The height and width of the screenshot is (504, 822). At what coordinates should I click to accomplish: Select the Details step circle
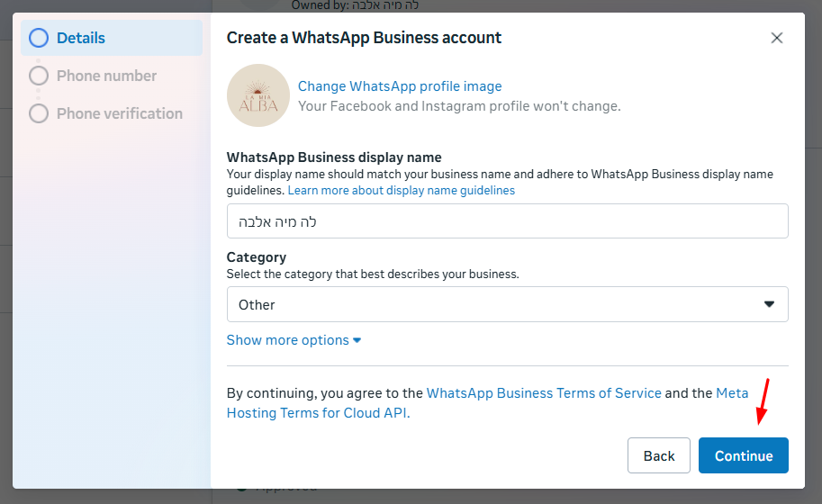38,38
